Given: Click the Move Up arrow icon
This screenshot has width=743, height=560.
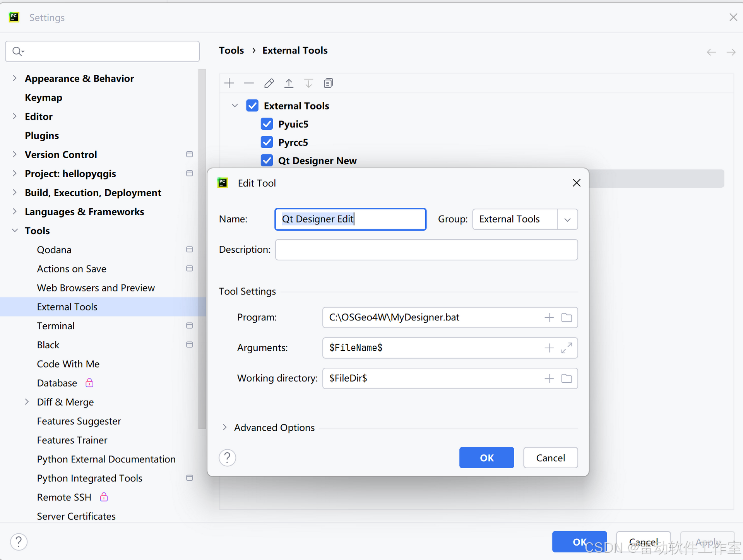Looking at the screenshot, I should click(x=289, y=83).
